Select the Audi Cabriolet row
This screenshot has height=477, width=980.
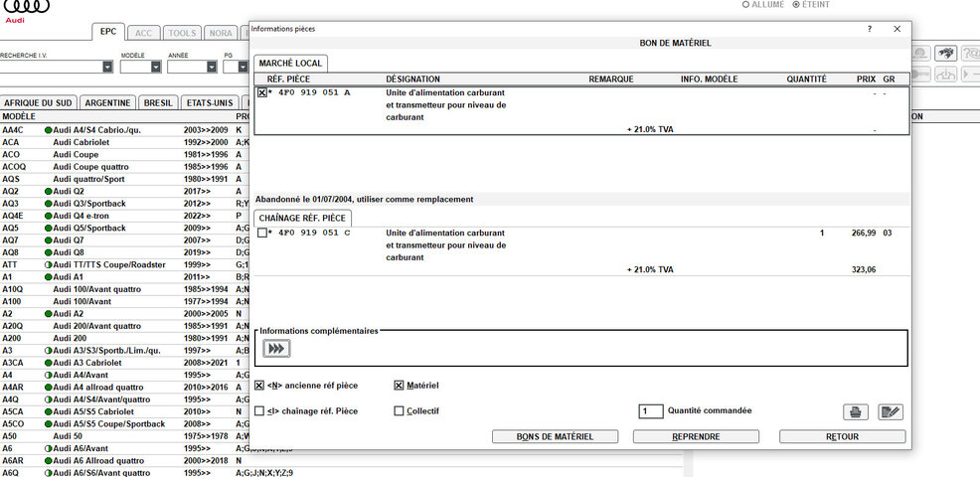click(x=125, y=142)
